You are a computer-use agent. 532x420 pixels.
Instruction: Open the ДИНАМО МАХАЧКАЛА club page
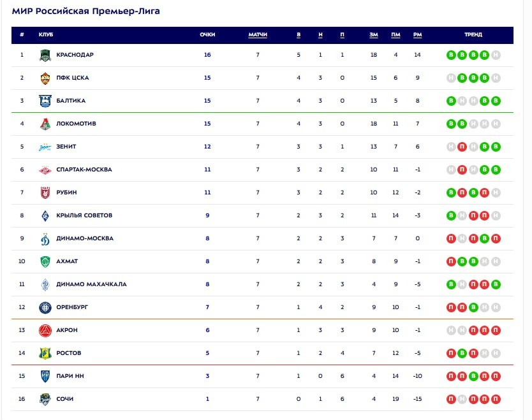91,284
